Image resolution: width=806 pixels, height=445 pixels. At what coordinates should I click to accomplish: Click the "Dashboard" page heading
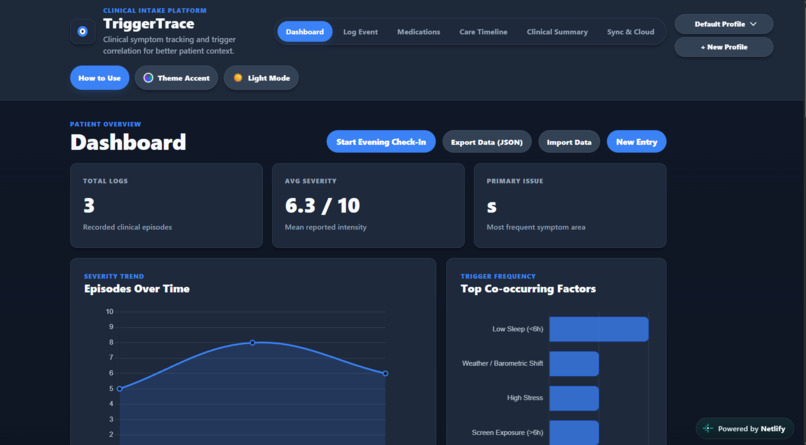[128, 142]
